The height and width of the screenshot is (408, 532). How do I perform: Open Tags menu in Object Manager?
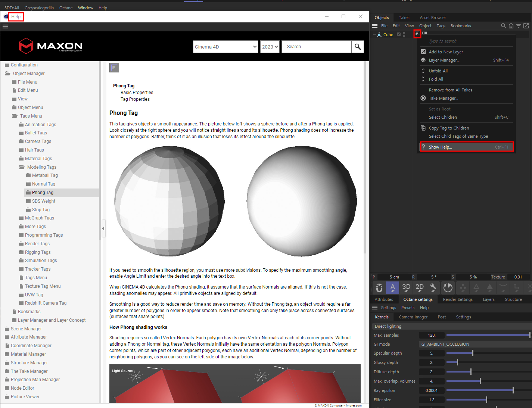(x=441, y=26)
